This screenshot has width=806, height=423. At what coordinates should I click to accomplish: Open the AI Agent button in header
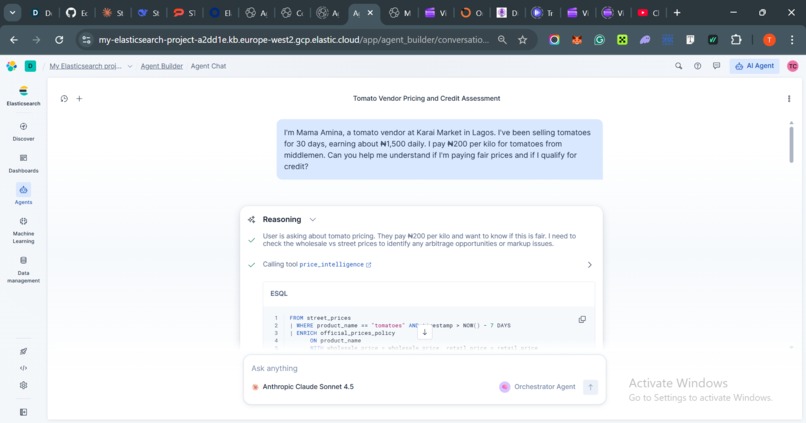coord(754,66)
